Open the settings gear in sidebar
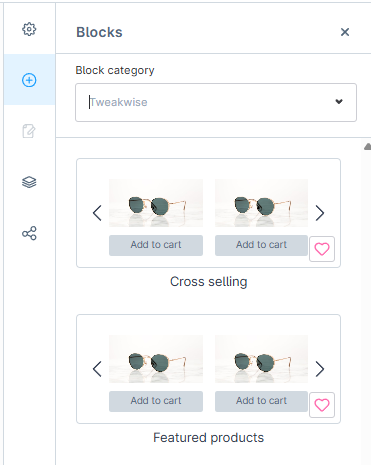Screen dimensions: 371x465 pyautogui.click(x=29, y=29)
